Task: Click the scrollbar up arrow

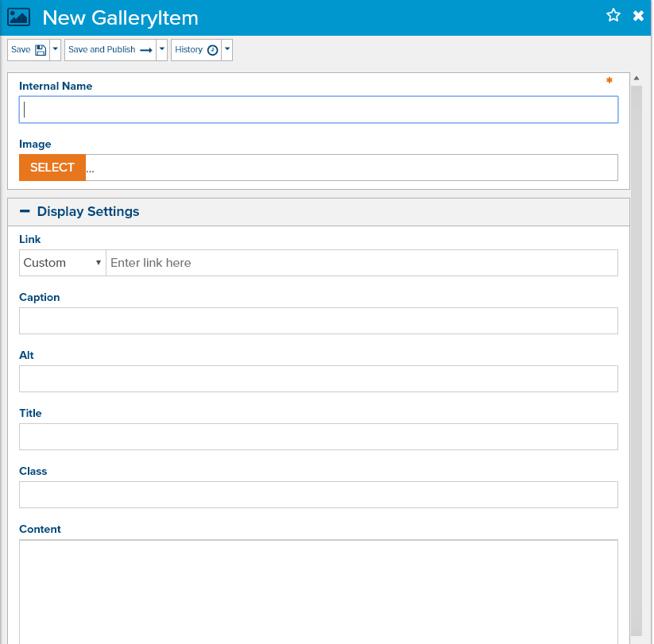Action: coord(637,79)
